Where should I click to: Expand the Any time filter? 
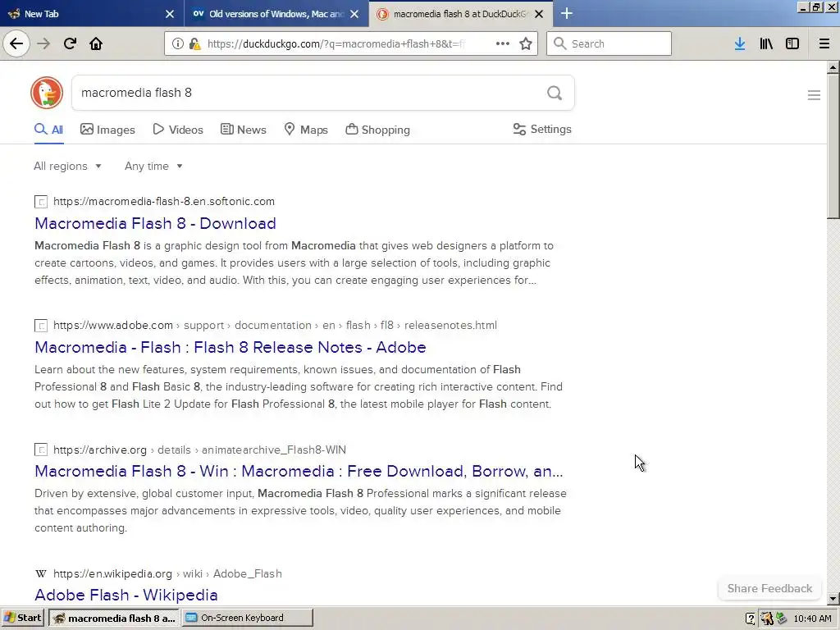[x=153, y=166]
